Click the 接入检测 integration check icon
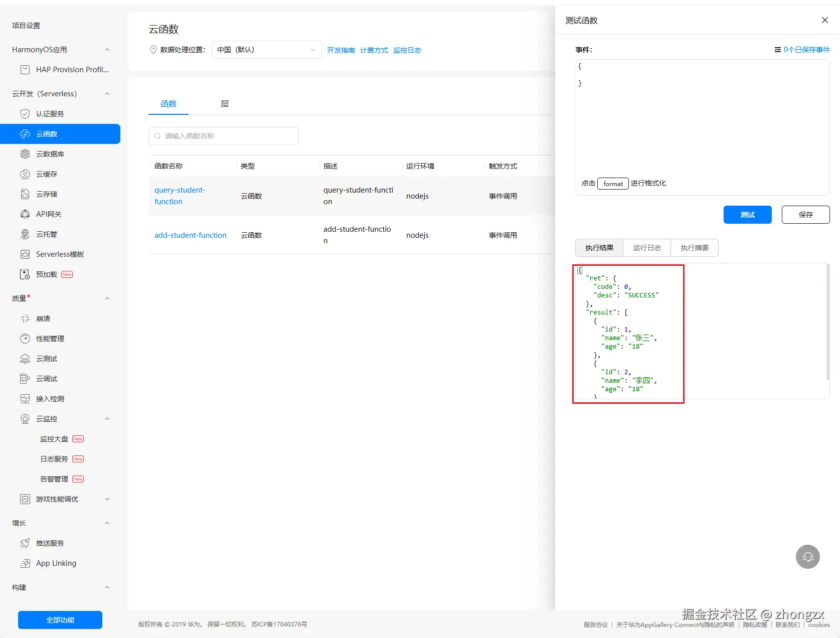The height and width of the screenshot is (638, 840). pyautogui.click(x=25, y=399)
